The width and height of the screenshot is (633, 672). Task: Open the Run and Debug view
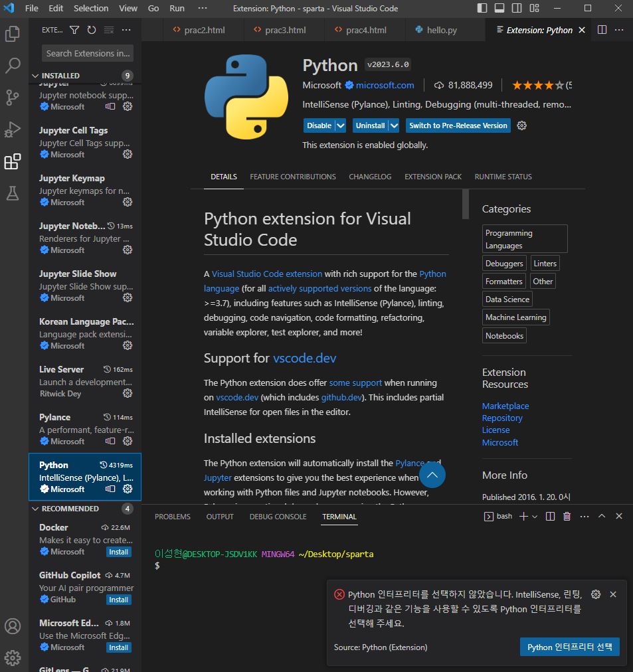(13, 129)
